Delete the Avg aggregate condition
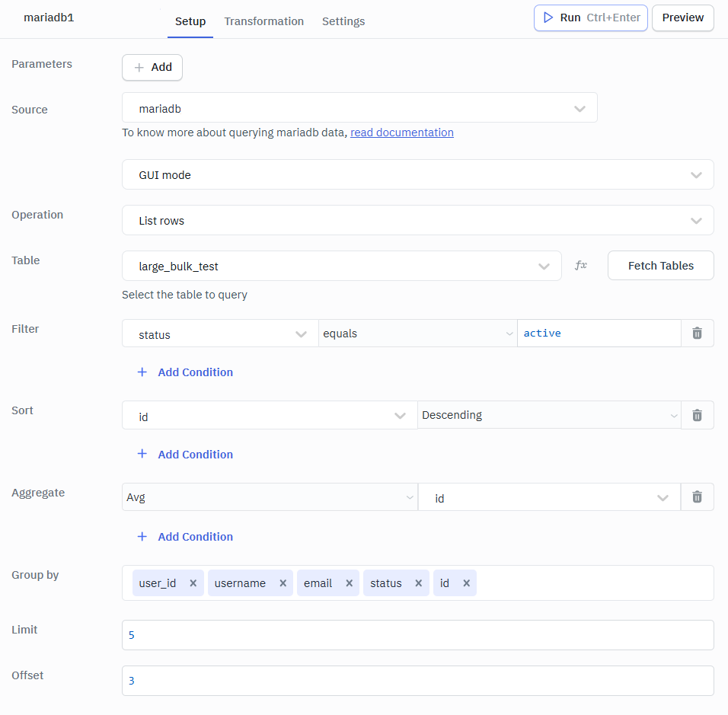 697,497
